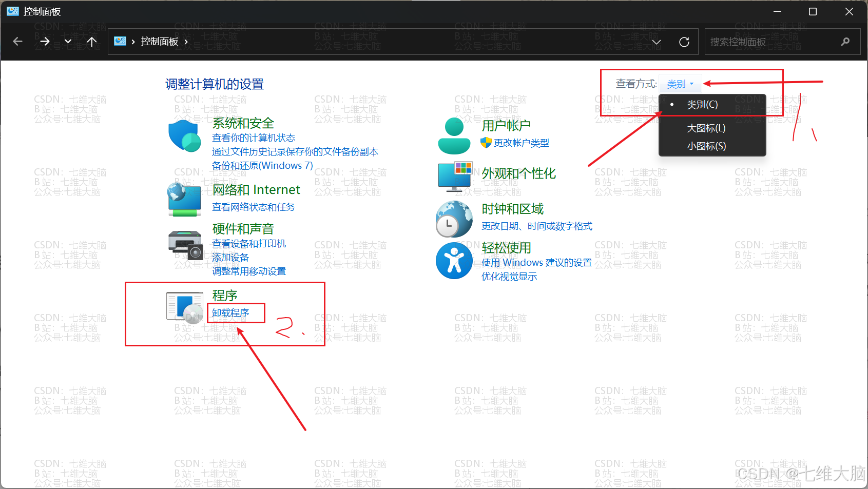Viewport: 868px width, 489px height.
Task: Minimize the Control Panel window
Action: tap(777, 11)
